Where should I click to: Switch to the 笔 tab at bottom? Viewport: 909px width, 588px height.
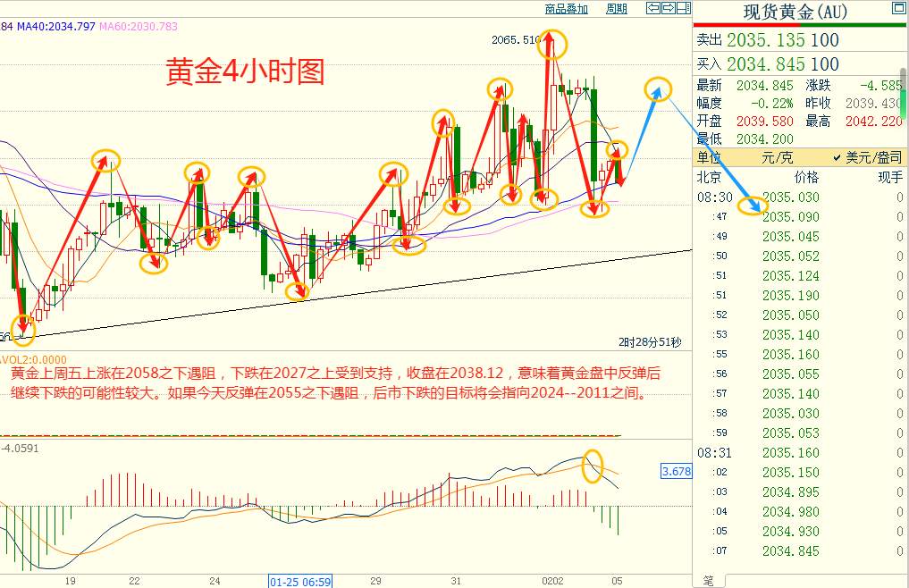(x=709, y=581)
